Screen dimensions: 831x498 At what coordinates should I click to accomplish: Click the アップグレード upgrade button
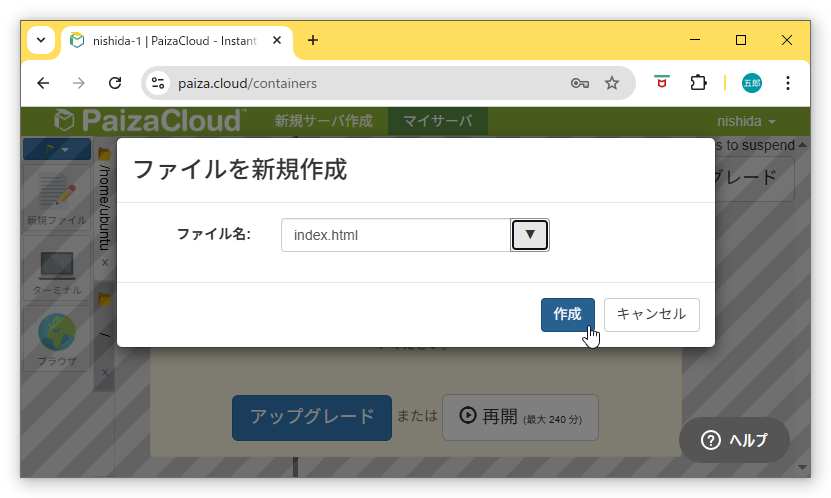coord(312,417)
